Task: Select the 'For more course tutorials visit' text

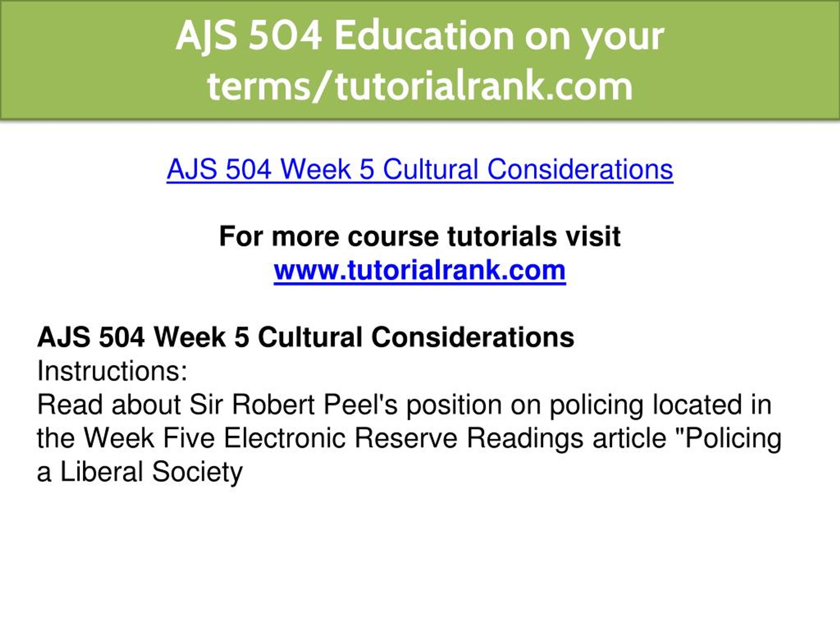Action: tap(420, 236)
